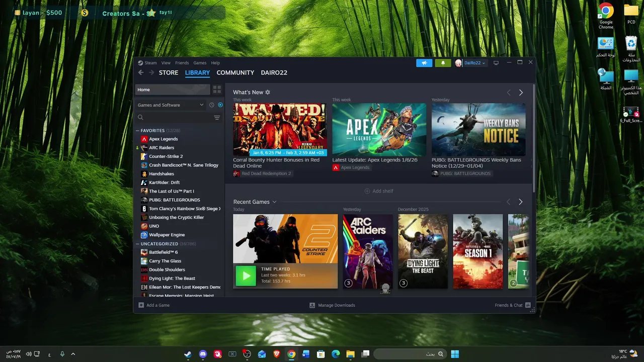Open the green notifications bell
This screenshot has height=362, width=644.
tap(443, 63)
